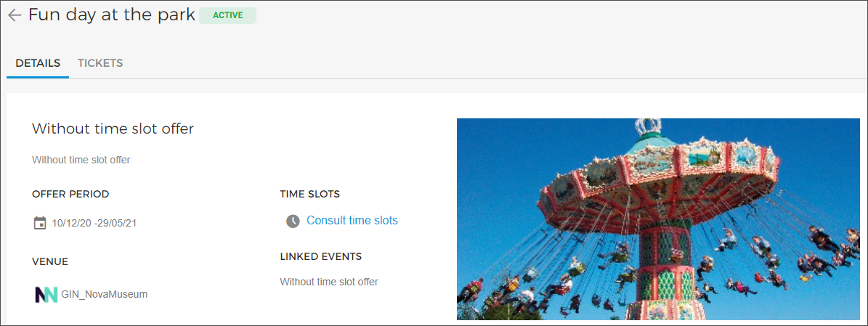The height and width of the screenshot is (326, 868).
Task: Open the Consult time slots link
Action: tap(352, 220)
